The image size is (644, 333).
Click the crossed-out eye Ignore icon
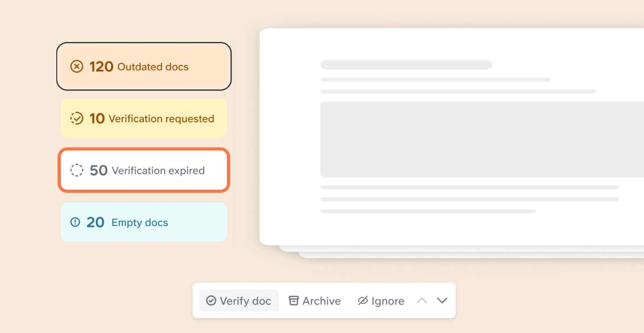pyautogui.click(x=363, y=301)
